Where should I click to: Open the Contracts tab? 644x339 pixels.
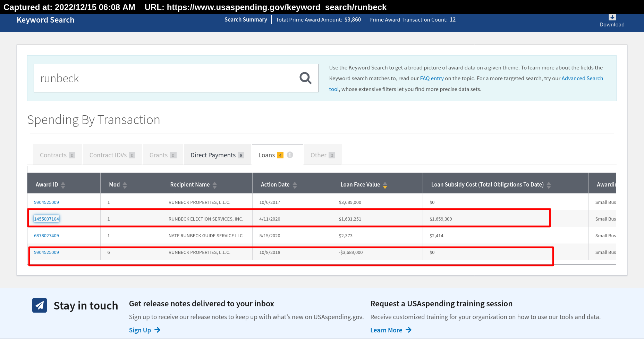[58, 155]
